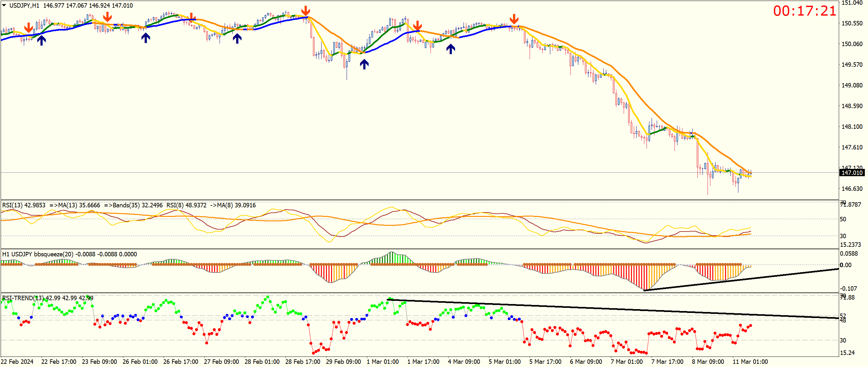Select the RSI-TREND(13) indicator label

pos(23,298)
